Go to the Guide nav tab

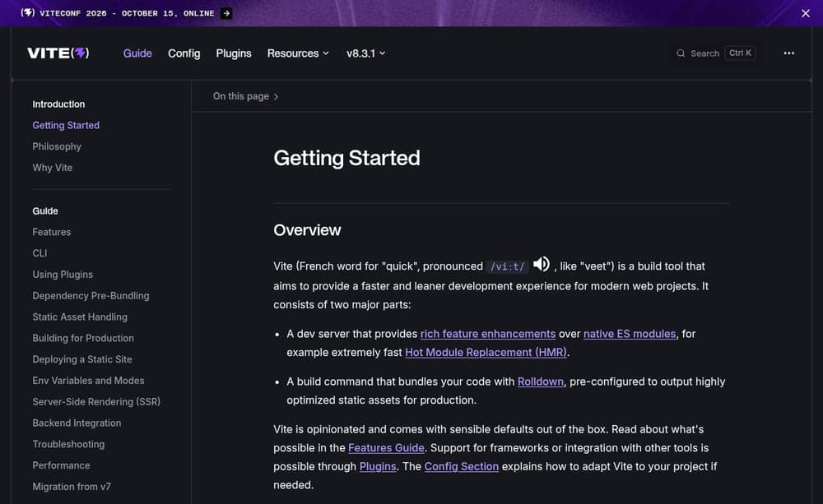coord(137,53)
